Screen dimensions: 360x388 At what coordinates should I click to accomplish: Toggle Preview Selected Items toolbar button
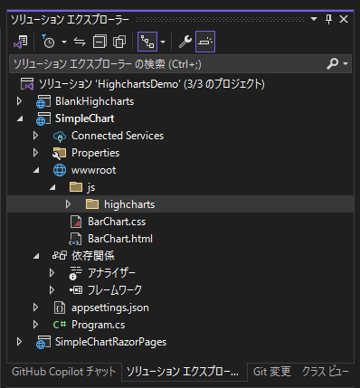(205, 42)
